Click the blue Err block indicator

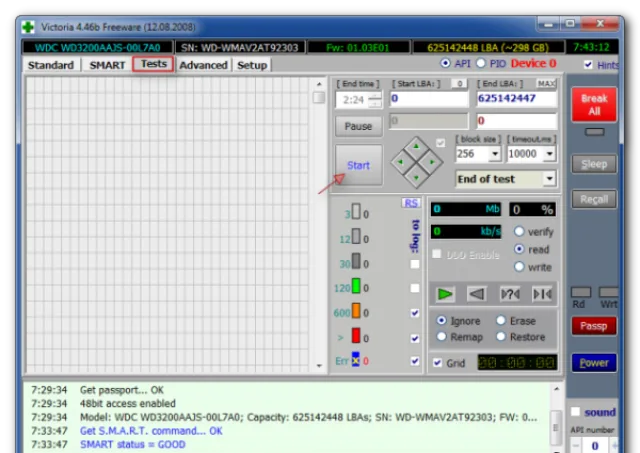coord(356,360)
